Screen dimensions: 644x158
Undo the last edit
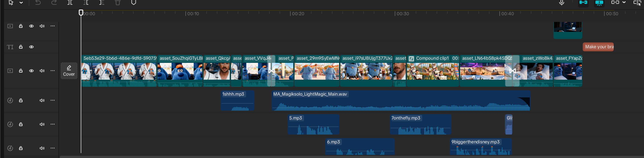click(38, 2)
